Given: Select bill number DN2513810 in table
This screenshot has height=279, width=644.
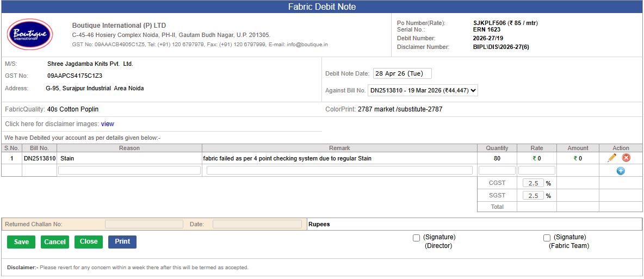Looking at the screenshot, I should point(39,158).
